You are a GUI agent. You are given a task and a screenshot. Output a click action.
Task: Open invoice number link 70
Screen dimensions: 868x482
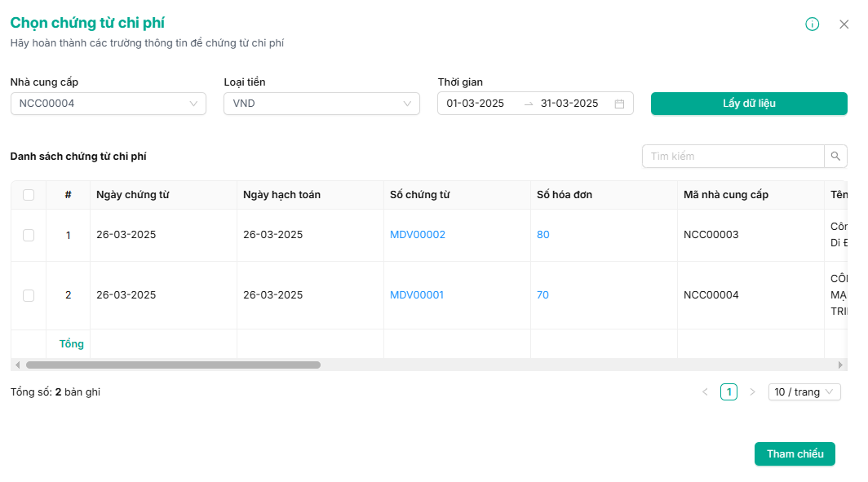point(542,295)
